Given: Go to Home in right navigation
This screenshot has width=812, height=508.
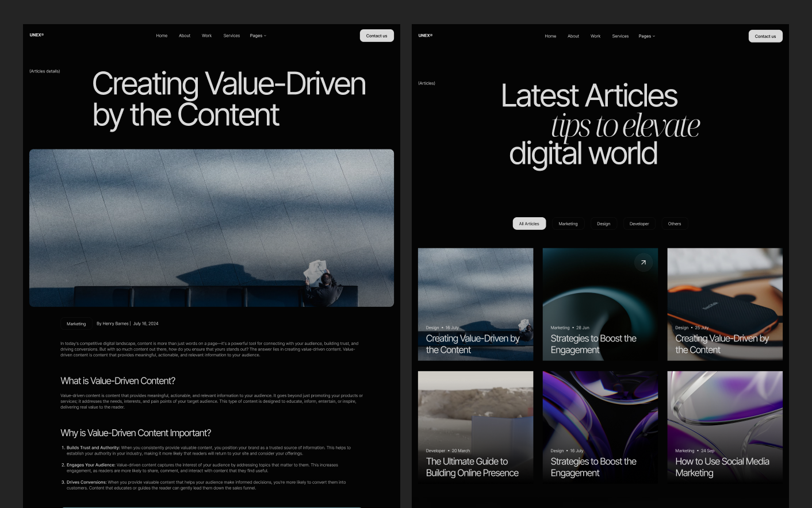Looking at the screenshot, I should tap(550, 36).
